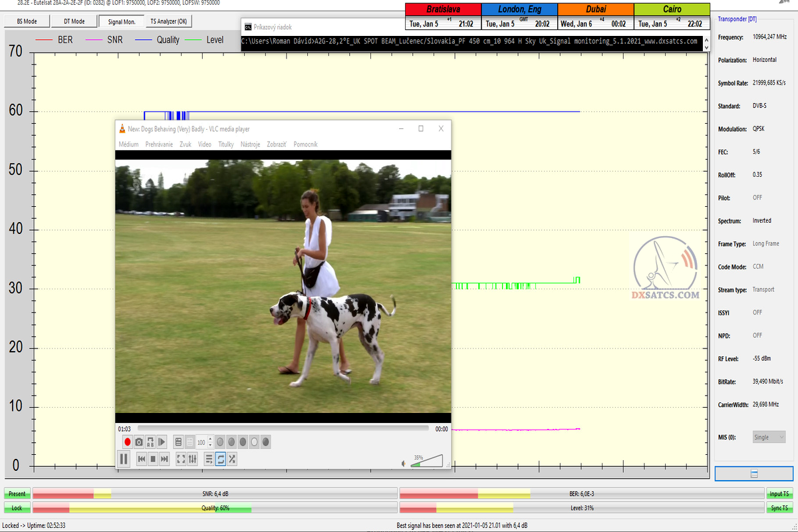Click the red record button in VLC
The width and height of the screenshot is (798, 532).
click(x=127, y=442)
